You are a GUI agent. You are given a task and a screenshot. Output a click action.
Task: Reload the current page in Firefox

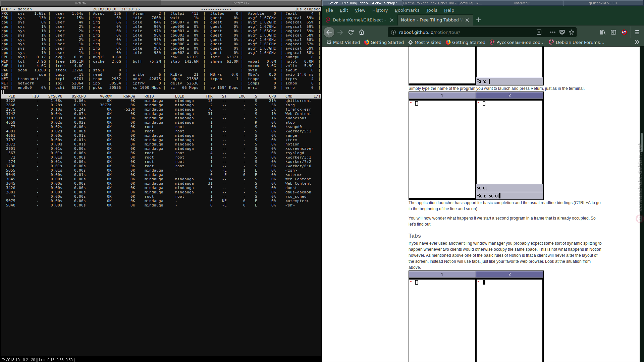tap(351, 32)
